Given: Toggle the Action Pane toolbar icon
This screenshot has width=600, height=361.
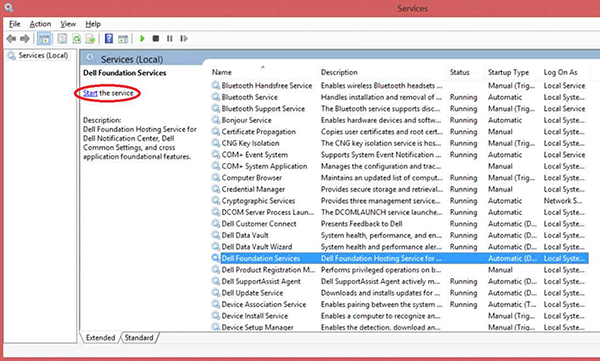Looking at the screenshot, I should coord(123,39).
